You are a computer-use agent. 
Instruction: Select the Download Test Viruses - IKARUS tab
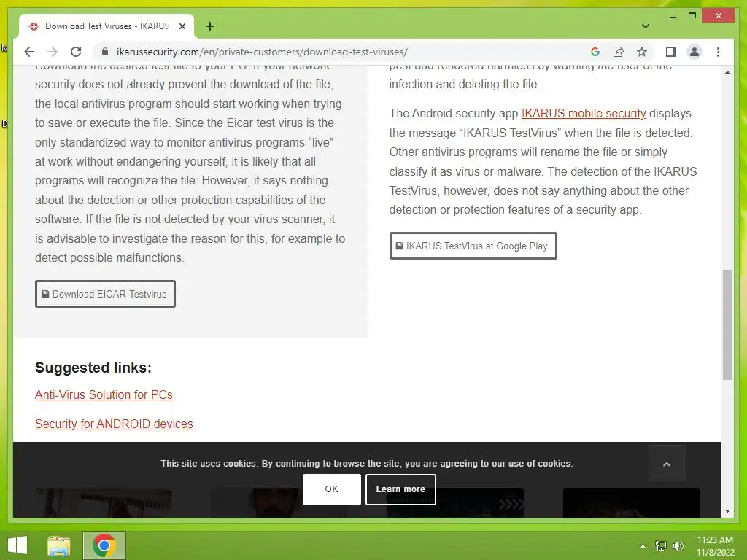tap(107, 26)
